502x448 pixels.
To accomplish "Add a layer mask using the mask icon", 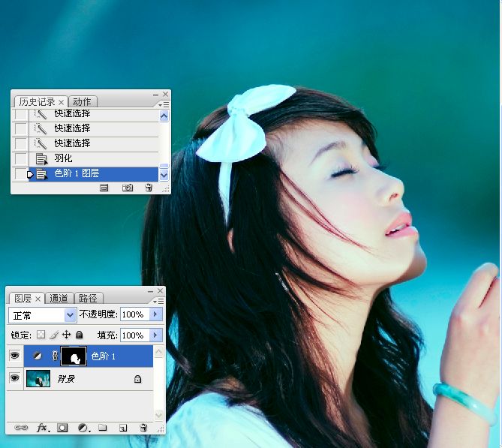I will (63, 428).
